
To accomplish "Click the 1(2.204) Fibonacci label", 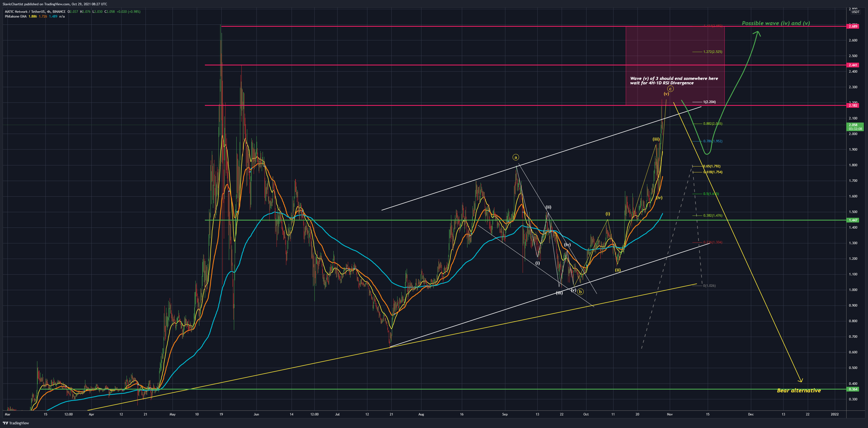I will (709, 102).
